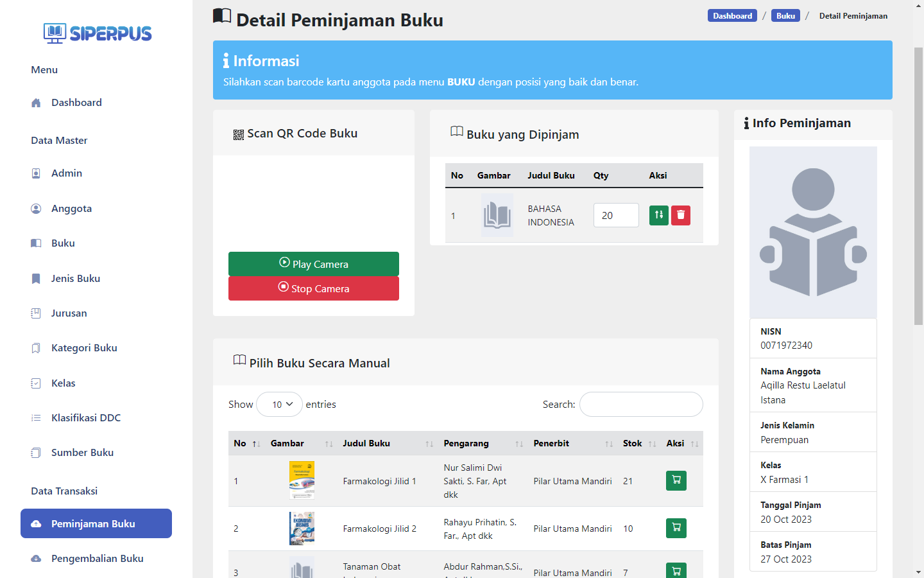
Task: Select Klasifikasi DDC in sidebar
Action: [x=86, y=418]
